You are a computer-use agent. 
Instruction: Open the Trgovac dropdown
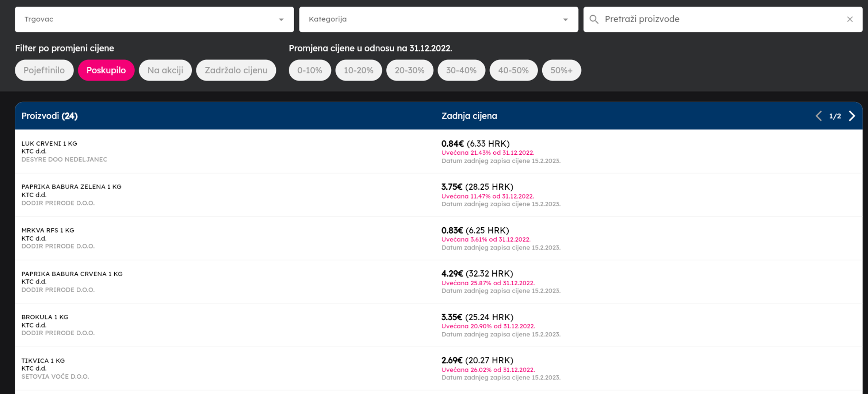pyautogui.click(x=154, y=19)
